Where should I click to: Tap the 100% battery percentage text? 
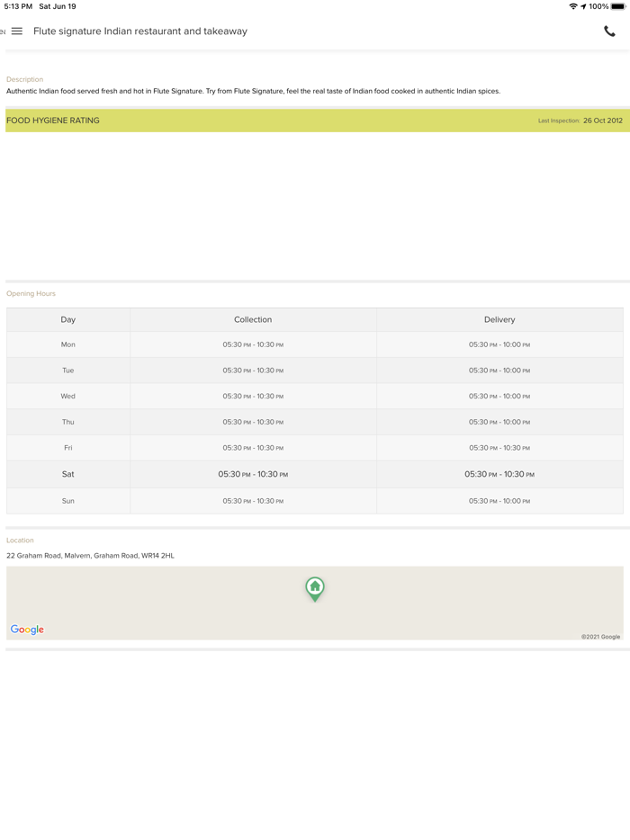coord(598,6)
